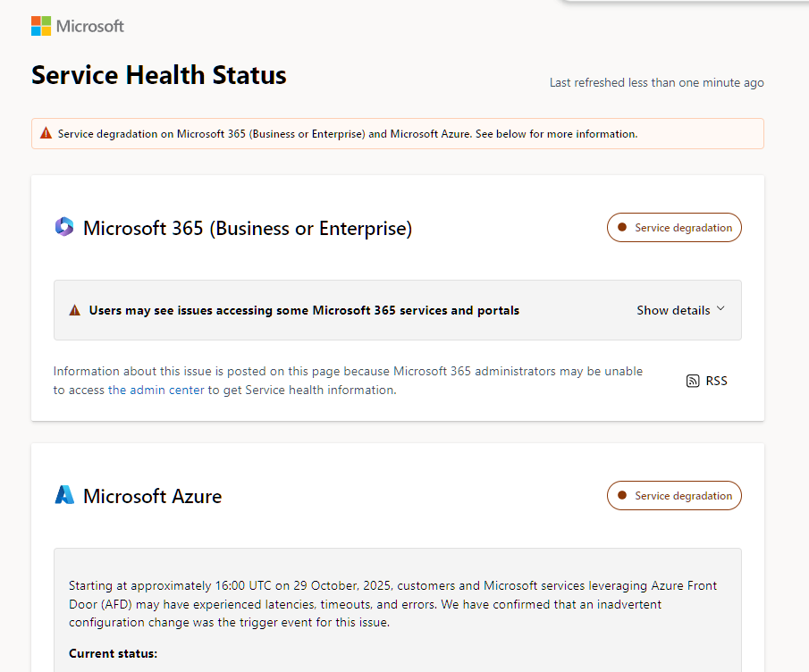The width and height of the screenshot is (809, 672).
Task: Click the "Current status:" label in Azure section
Action: click(x=113, y=653)
